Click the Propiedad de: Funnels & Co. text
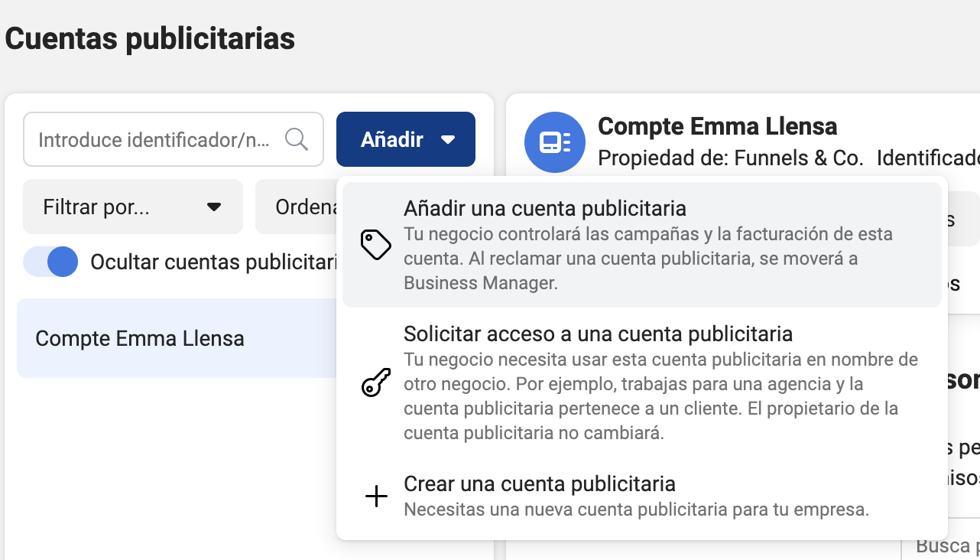980x560 pixels. click(731, 158)
